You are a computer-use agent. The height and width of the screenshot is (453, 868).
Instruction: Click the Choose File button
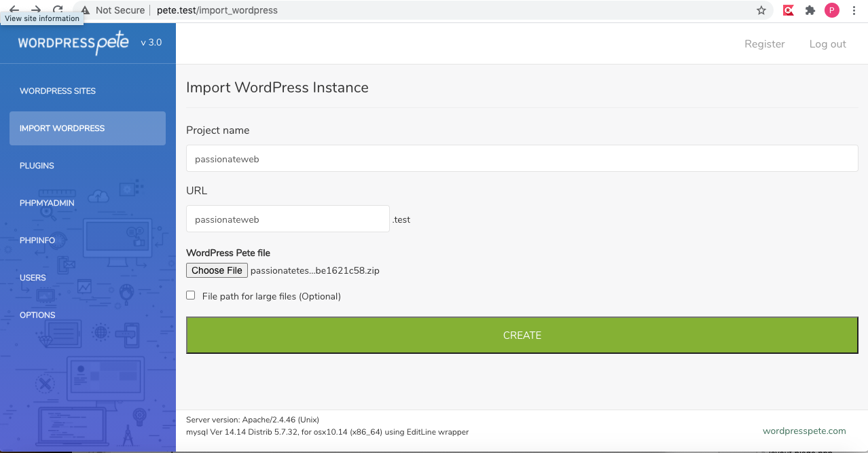point(217,270)
